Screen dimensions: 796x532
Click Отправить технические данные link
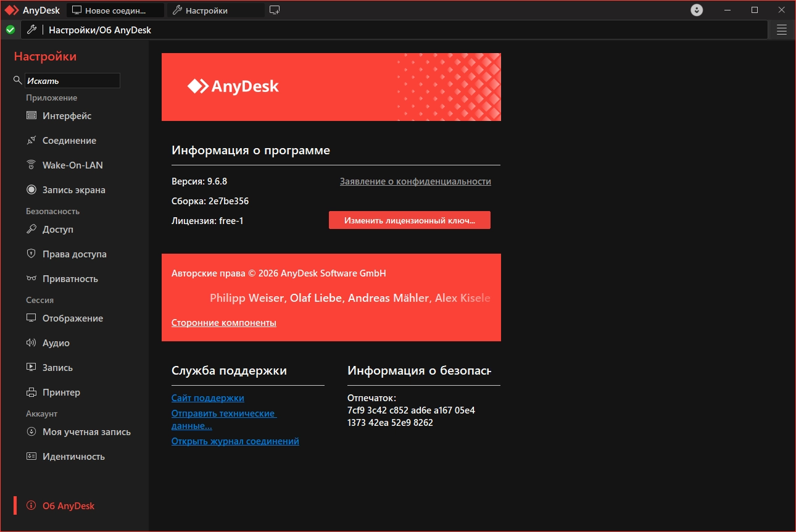(x=224, y=420)
